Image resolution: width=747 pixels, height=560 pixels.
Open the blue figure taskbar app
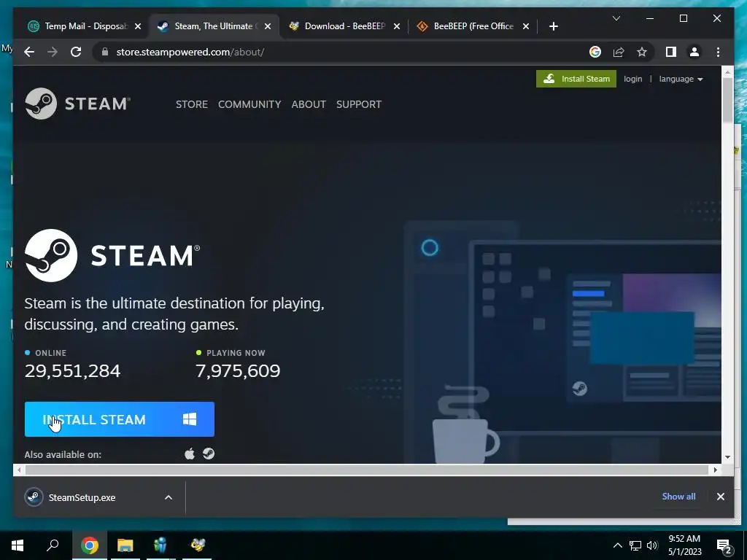pos(160,545)
